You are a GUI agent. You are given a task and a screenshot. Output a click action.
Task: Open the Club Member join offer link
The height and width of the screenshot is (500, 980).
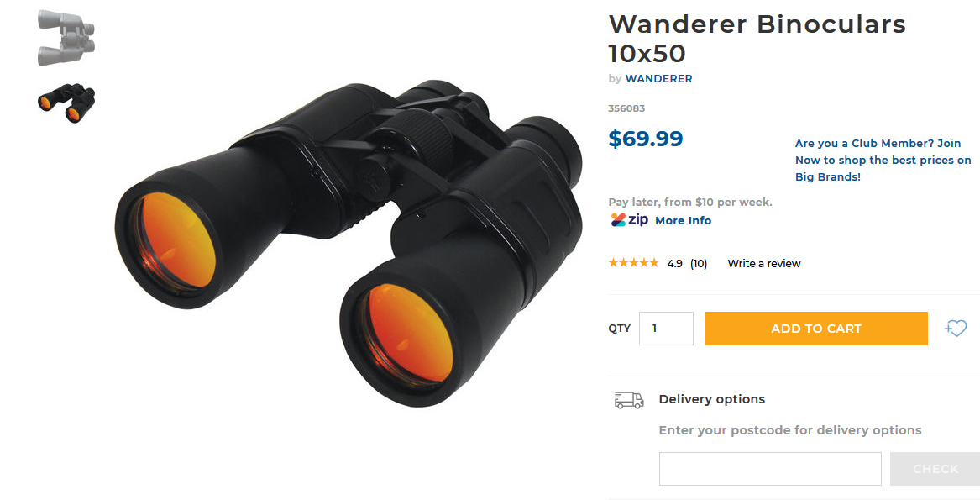click(883, 161)
